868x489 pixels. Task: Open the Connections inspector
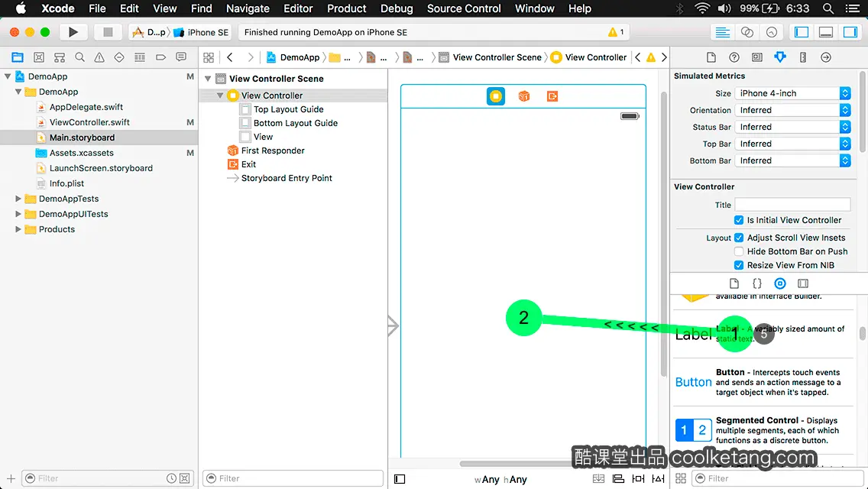click(x=826, y=57)
